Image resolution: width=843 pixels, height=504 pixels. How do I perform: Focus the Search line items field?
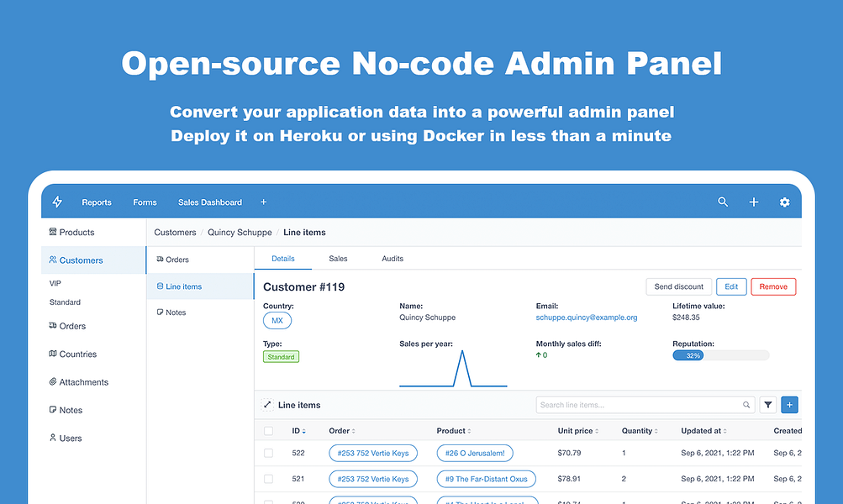[645, 405]
